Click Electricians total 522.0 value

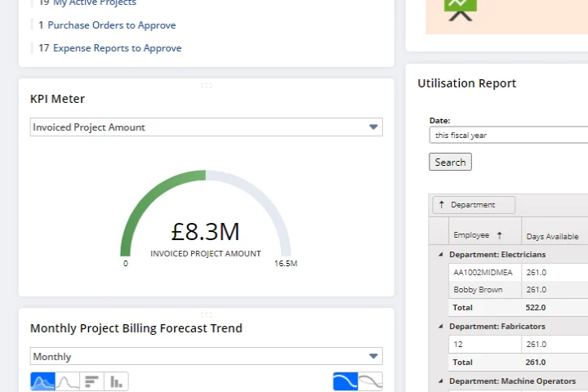[x=536, y=308]
